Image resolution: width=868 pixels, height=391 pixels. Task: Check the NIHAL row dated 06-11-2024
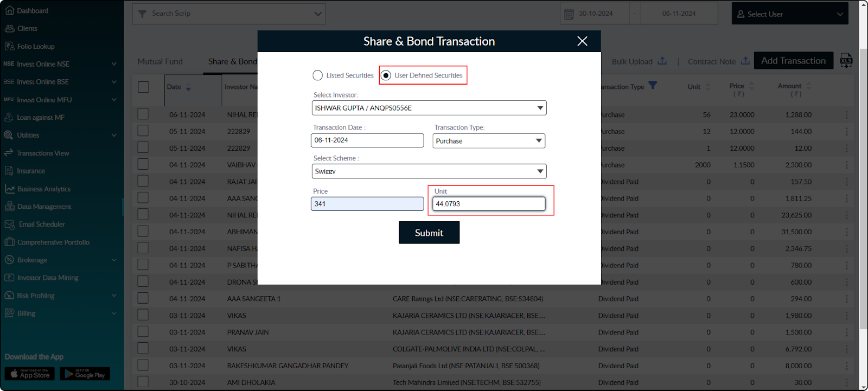[143, 114]
